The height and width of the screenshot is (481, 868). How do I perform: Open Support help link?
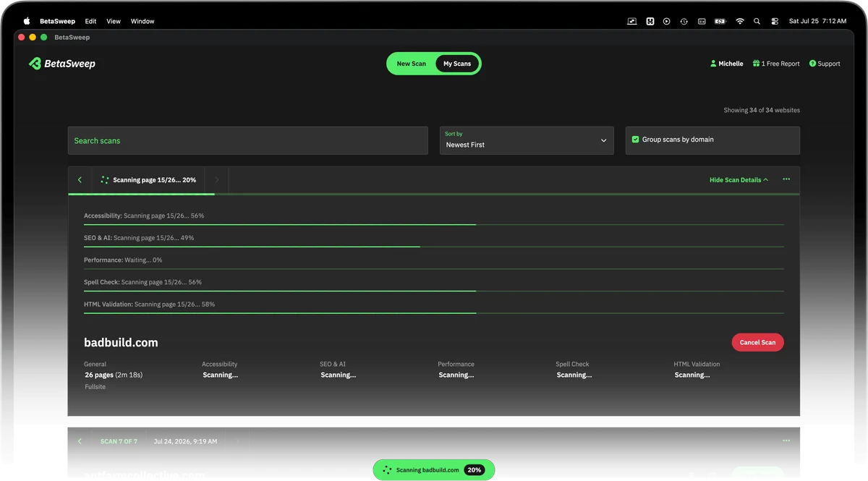pyautogui.click(x=825, y=64)
